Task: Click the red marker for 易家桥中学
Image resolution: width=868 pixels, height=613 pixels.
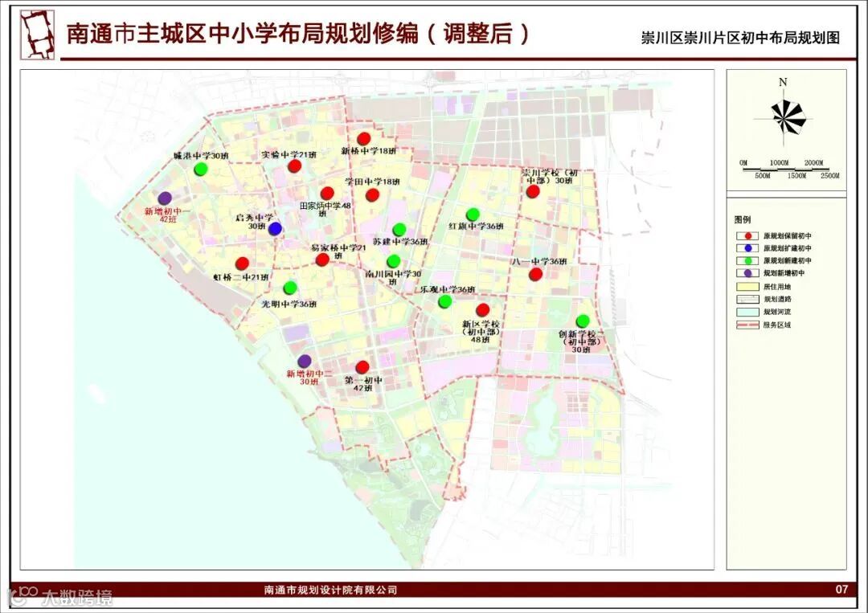Action: (x=322, y=260)
